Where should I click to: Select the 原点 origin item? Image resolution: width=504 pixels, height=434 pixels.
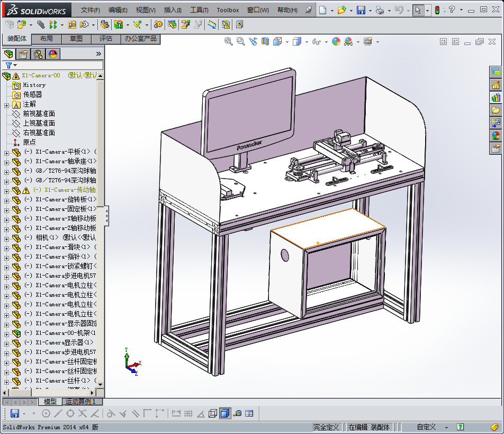coord(29,142)
